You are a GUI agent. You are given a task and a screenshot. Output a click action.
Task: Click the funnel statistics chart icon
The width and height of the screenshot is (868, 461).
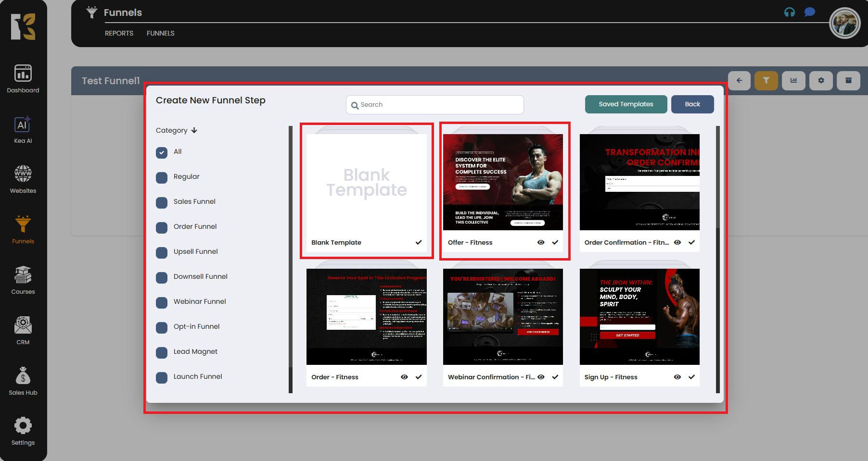(793, 81)
